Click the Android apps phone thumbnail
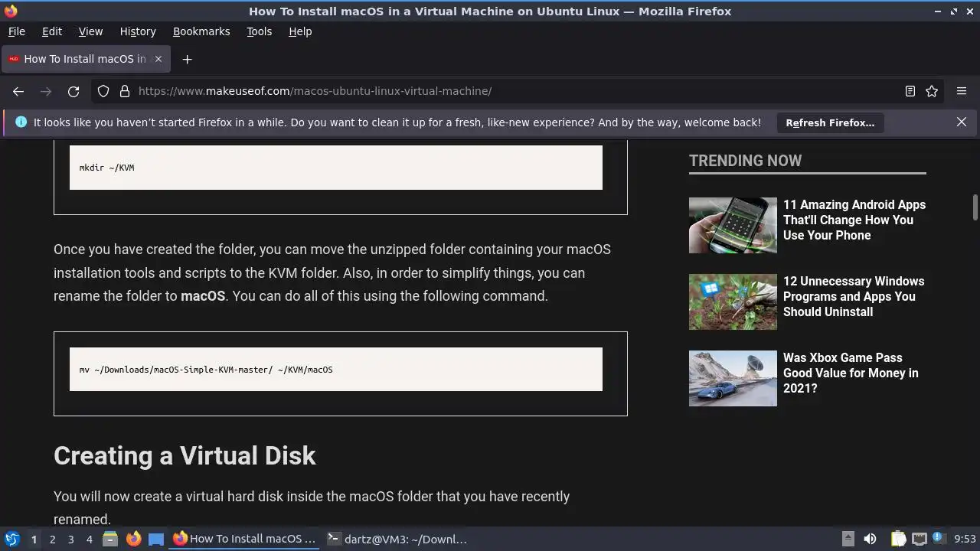Viewport: 980px width, 551px height. (x=733, y=225)
